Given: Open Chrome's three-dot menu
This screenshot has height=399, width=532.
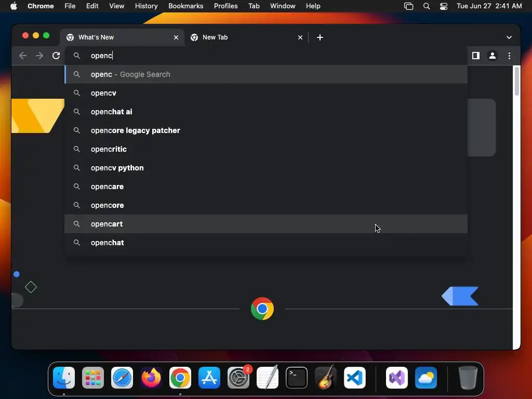Looking at the screenshot, I should click(509, 56).
